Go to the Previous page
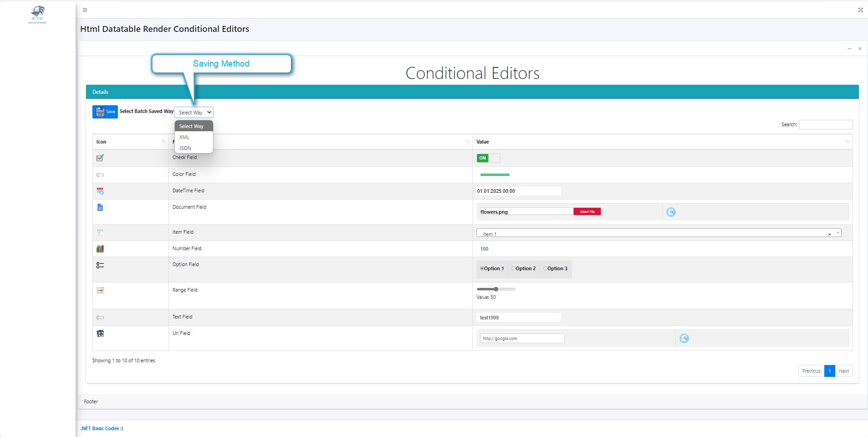Image resolution: width=868 pixels, height=437 pixels. (811, 371)
